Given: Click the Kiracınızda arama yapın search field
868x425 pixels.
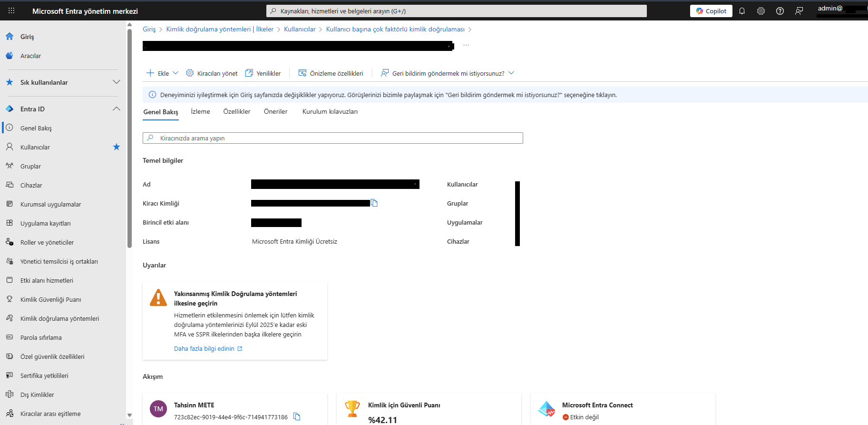Looking at the screenshot, I should point(333,138).
